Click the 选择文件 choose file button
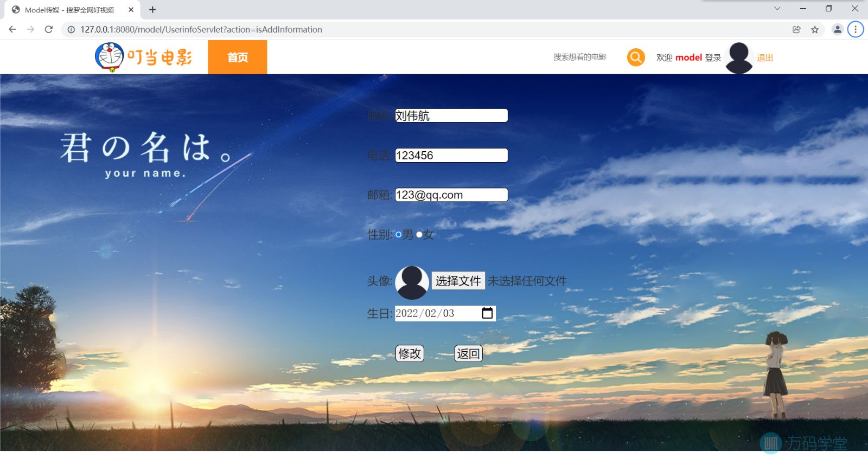868x465 pixels. (x=458, y=281)
